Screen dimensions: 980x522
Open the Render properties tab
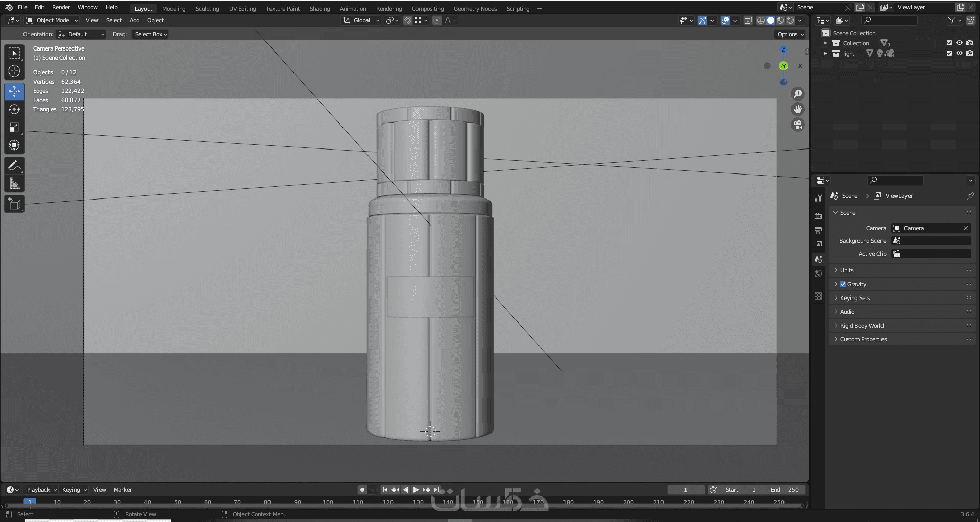click(818, 216)
